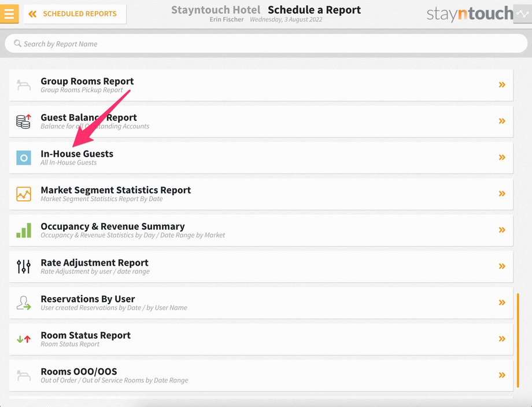Click 'User created Reservations by Date' subtitle
Screen dimensions: 532x407
pyautogui.click(x=91, y=308)
